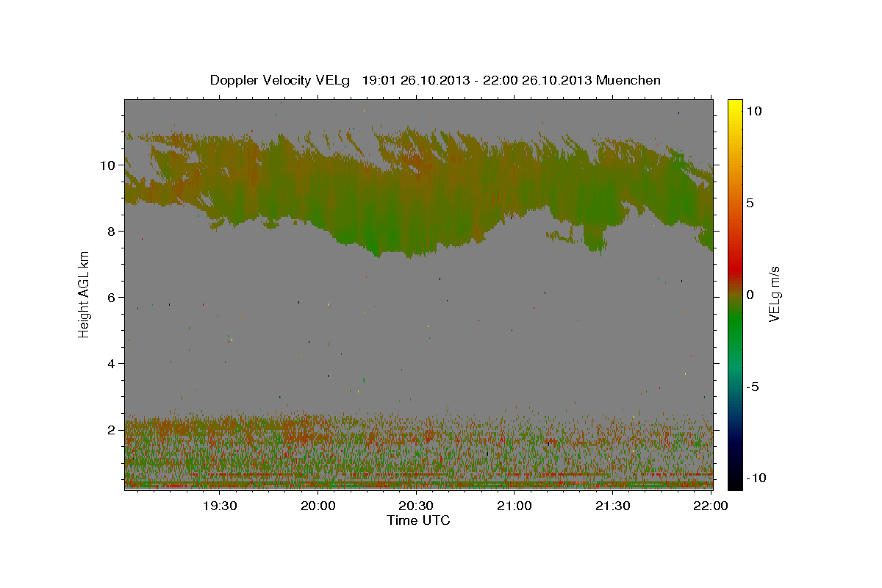Click the height axis label 2
The width and height of the screenshot is (882, 588).
[x=112, y=429]
